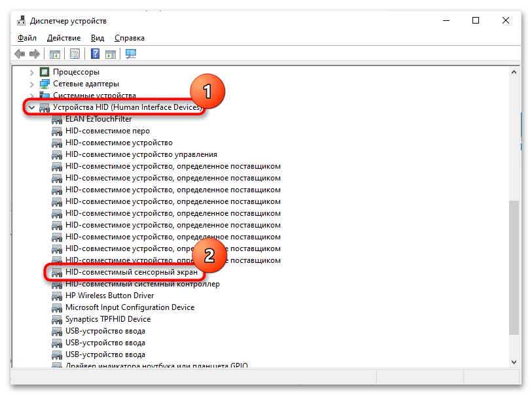Select Устройства HID (Human Interface Devices) label
This screenshot has height=395, width=532.
click(x=128, y=107)
